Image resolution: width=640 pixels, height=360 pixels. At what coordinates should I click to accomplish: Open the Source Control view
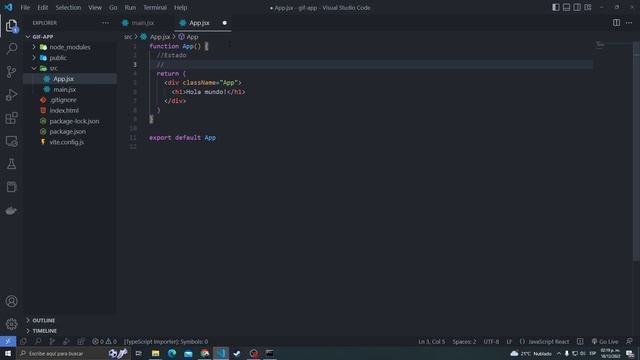pos(11,72)
